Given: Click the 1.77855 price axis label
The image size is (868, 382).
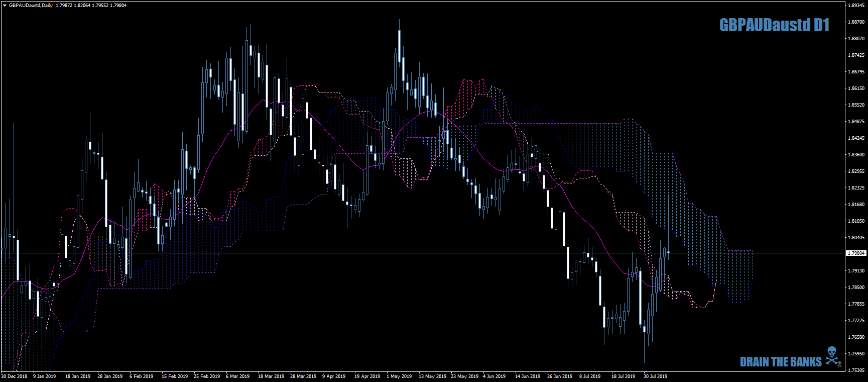Looking at the screenshot, I should (856, 304).
